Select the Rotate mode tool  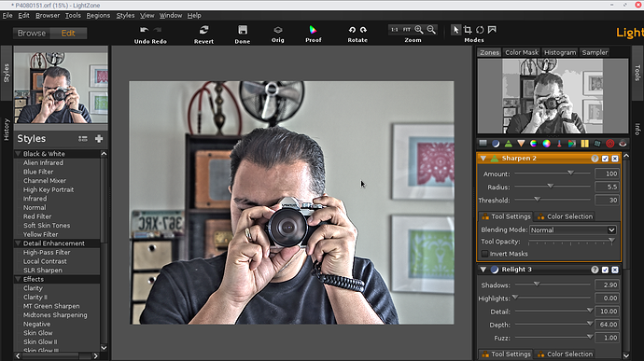tap(480, 30)
